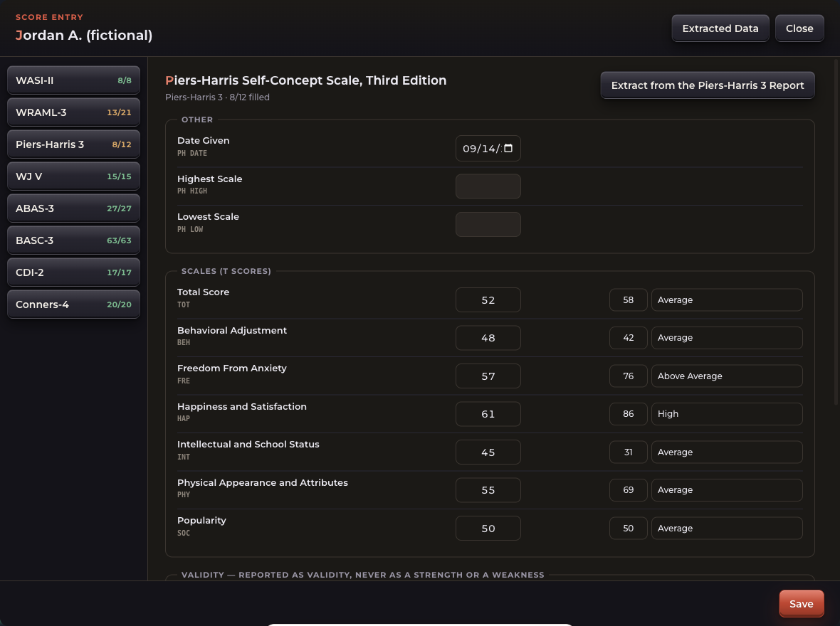The width and height of the screenshot is (840, 626).
Task: Show the BASC-3 scores tab
Action: 73,240
